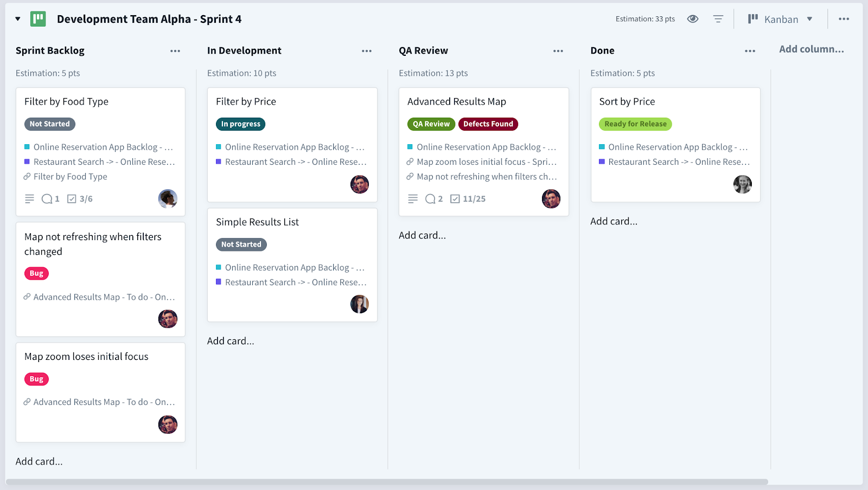The image size is (868, 490).
Task: Click the description icon on Filter by Food Type
Action: coord(29,199)
